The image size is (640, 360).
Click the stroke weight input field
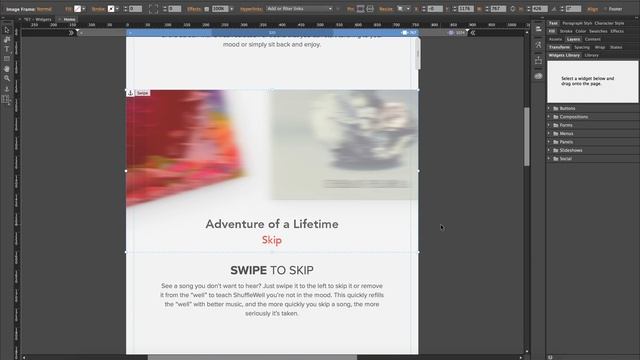click(x=136, y=9)
